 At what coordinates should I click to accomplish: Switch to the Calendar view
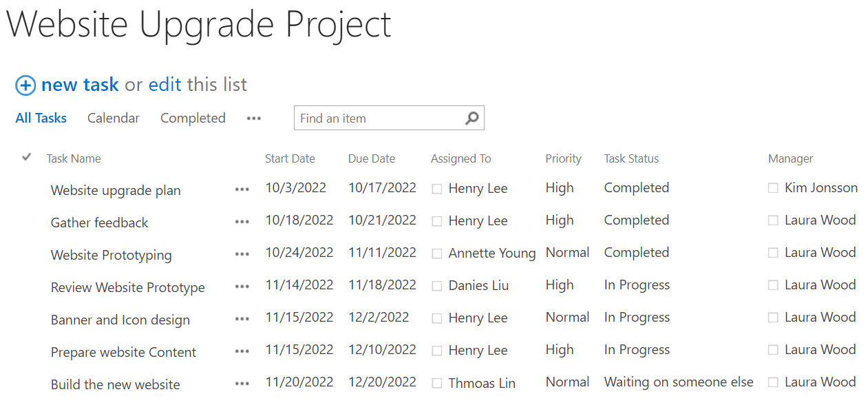[114, 118]
